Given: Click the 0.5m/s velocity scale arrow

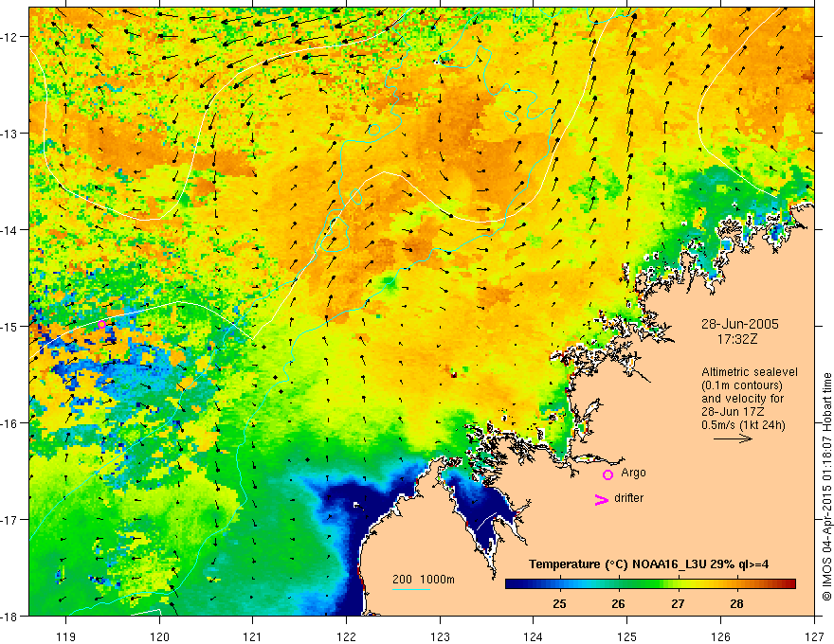Looking at the screenshot, I should pyautogui.click(x=733, y=438).
